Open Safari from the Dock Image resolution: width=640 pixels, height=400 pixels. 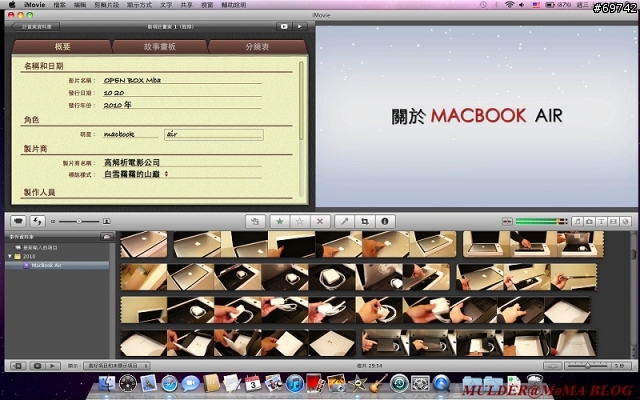tap(169, 383)
